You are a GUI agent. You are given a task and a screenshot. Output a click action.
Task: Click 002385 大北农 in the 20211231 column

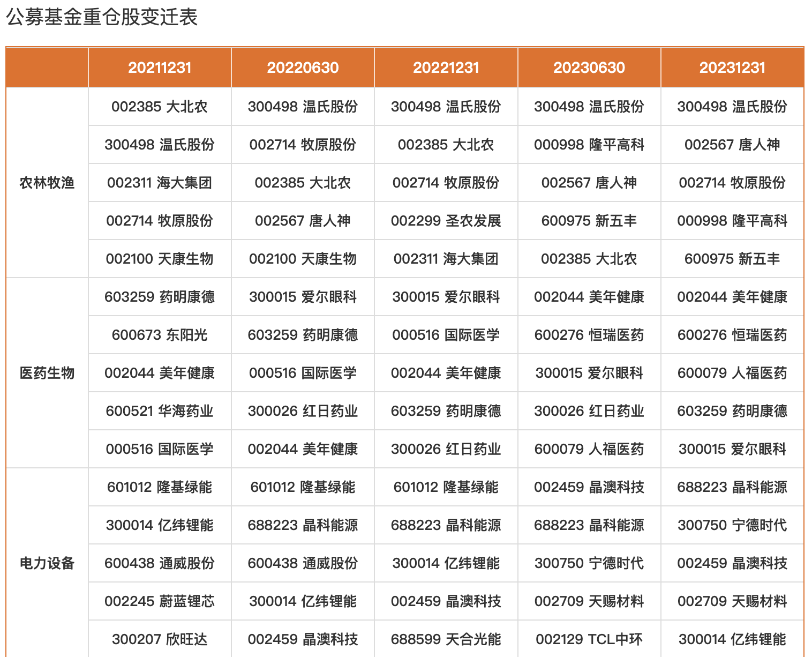click(x=160, y=107)
